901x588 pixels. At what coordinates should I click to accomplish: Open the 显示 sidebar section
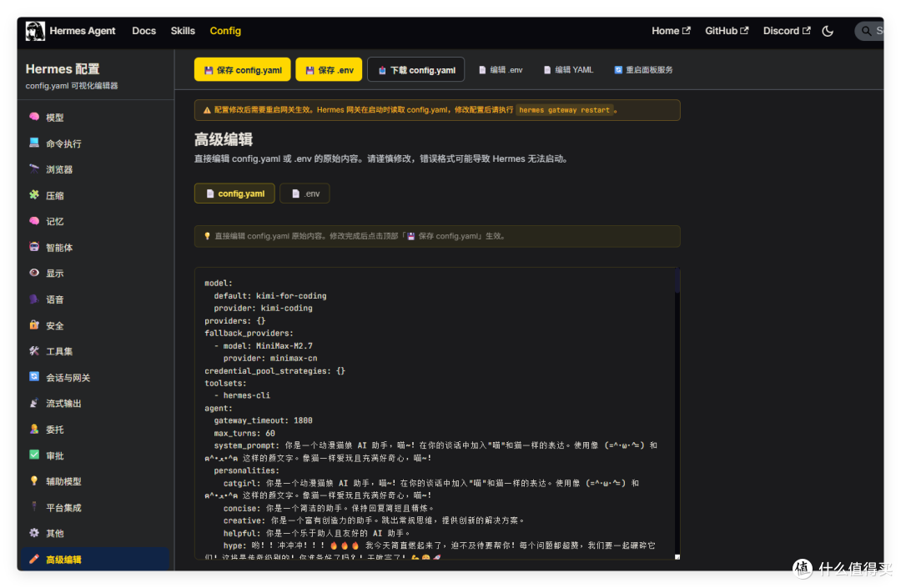point(95,274)
